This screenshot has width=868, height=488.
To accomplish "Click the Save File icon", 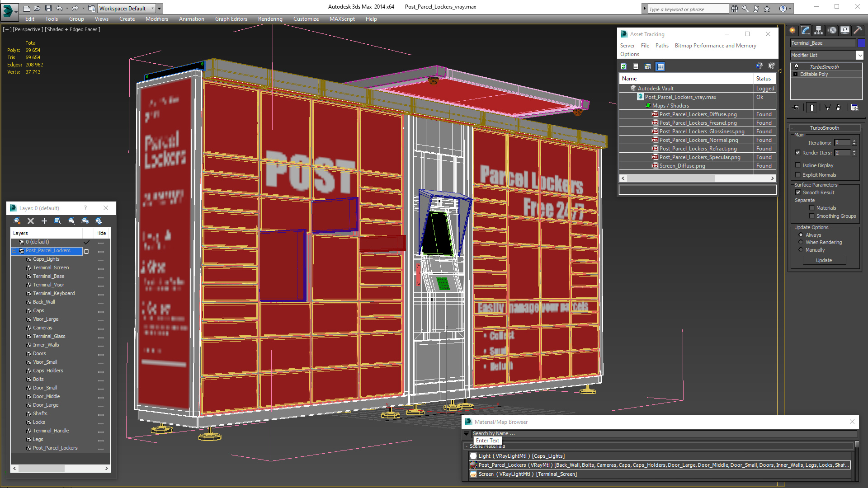I will tap(48, 8).
